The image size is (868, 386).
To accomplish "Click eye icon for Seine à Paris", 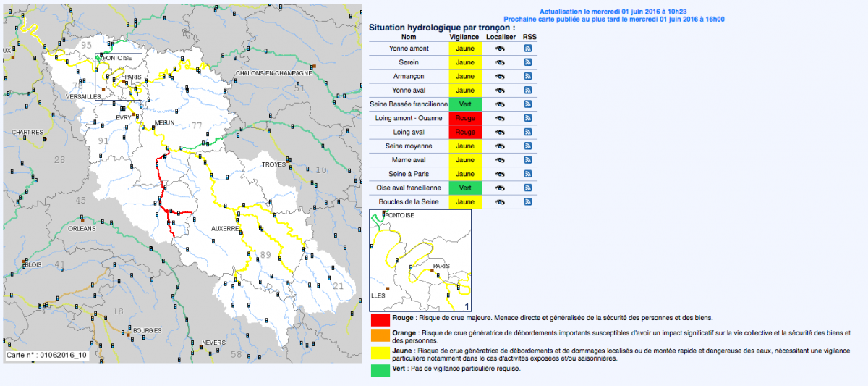I will click(500, 174).
